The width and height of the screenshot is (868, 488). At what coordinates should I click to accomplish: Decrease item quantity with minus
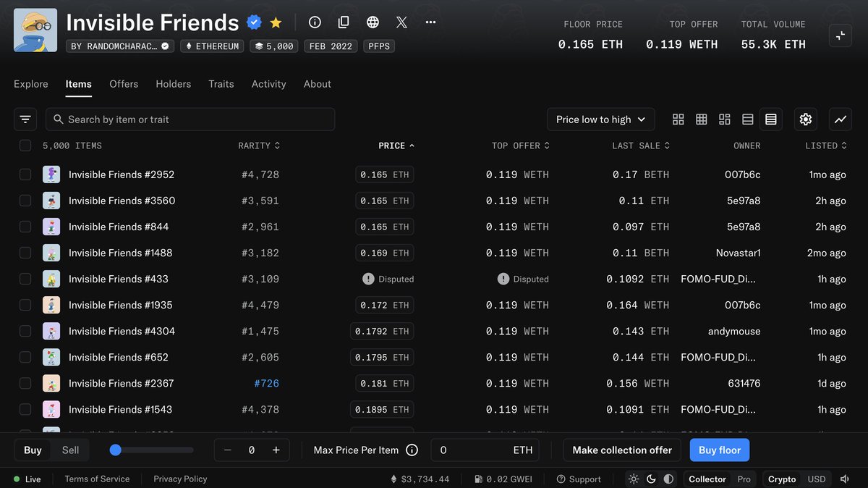coord(228,450)
